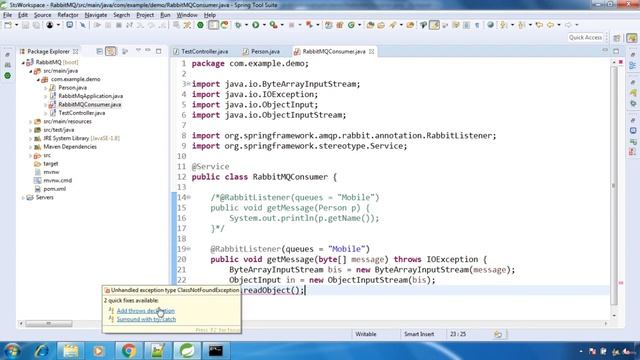Image resolution: width=640 pixels, height=360 pixels.
Task: Open the External Tools dropdown arrow
Action: tap(282, 25)
